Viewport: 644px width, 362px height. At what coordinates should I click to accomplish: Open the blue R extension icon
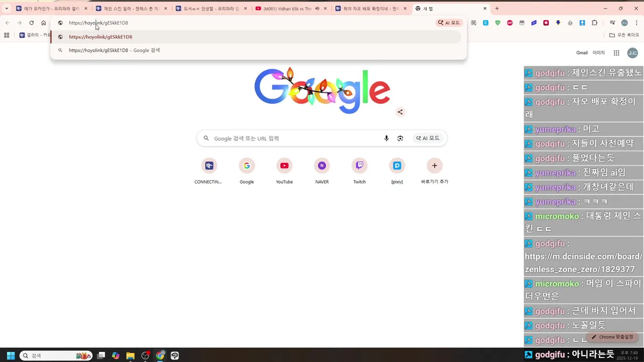point(486,23)
